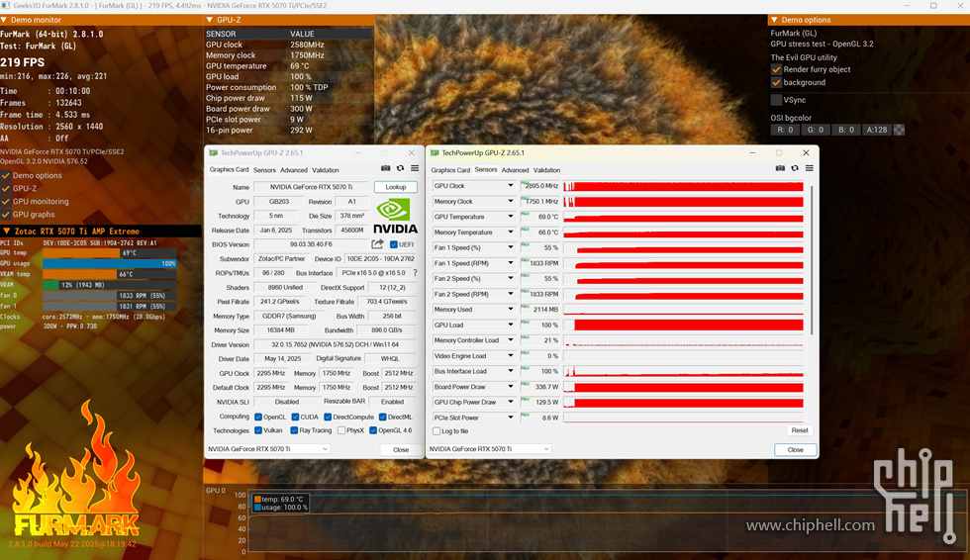Click the Lookup button

pos(396,187)
